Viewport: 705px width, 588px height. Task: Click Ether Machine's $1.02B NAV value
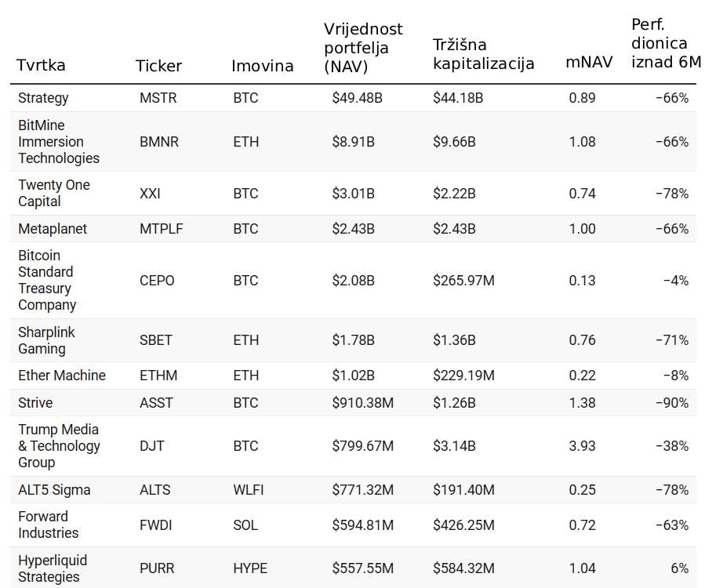coord(353,376)
